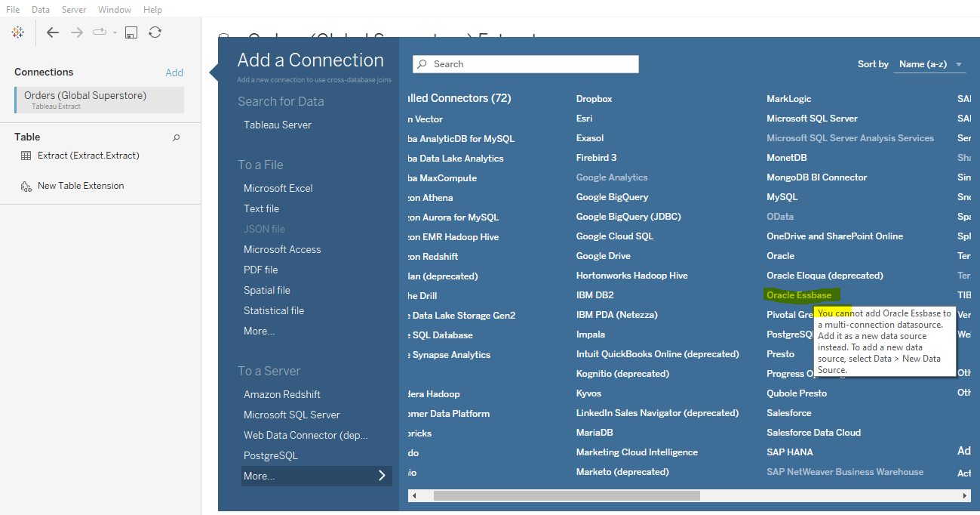Click inside the connector Search field
Image resolution: width=980 pixels, height=515 pixels.
(x=525, y=63)
